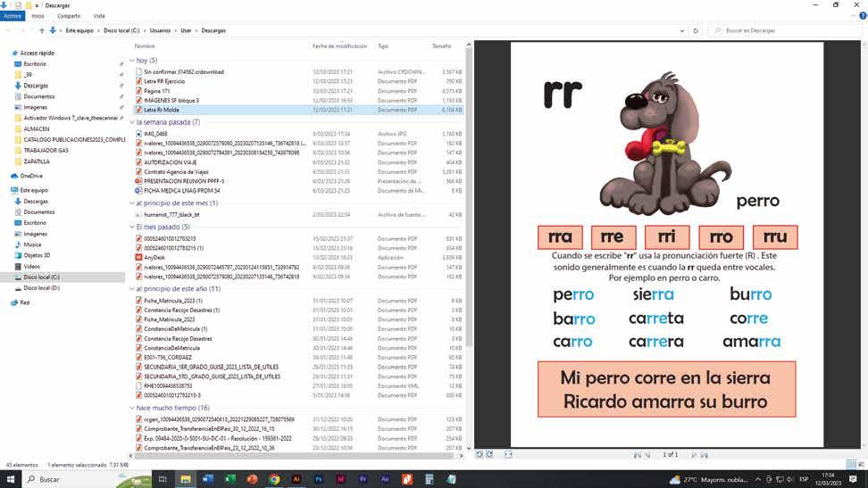Viewport: 868px width, 488px height.
Task: Open Task View on taskbar
Action: (163, 479)
